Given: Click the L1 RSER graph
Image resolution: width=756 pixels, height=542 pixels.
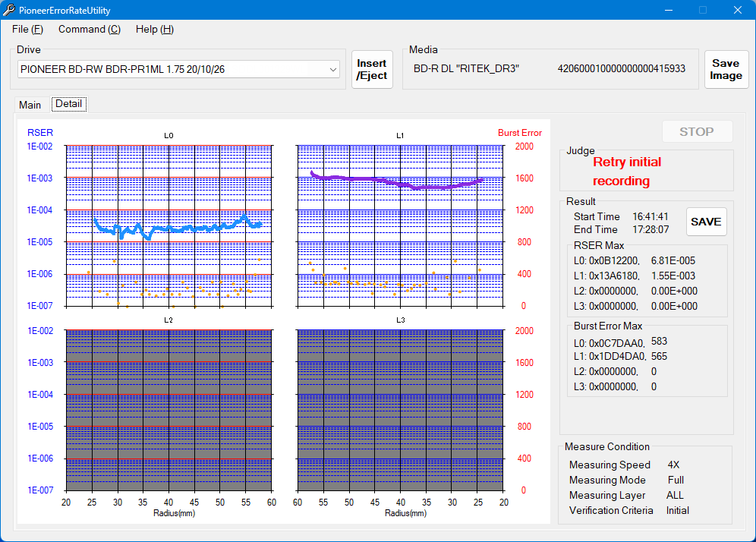Looking at the screenshot, I should [400, 225].
